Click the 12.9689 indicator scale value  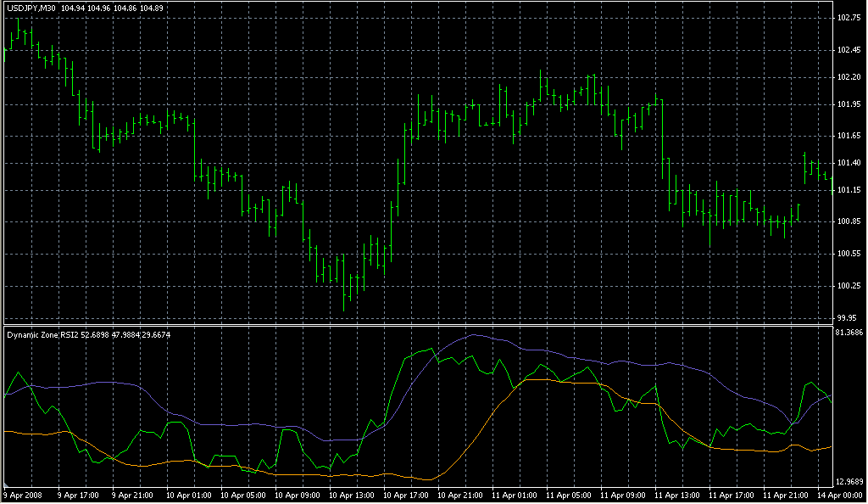pos(848,481)
